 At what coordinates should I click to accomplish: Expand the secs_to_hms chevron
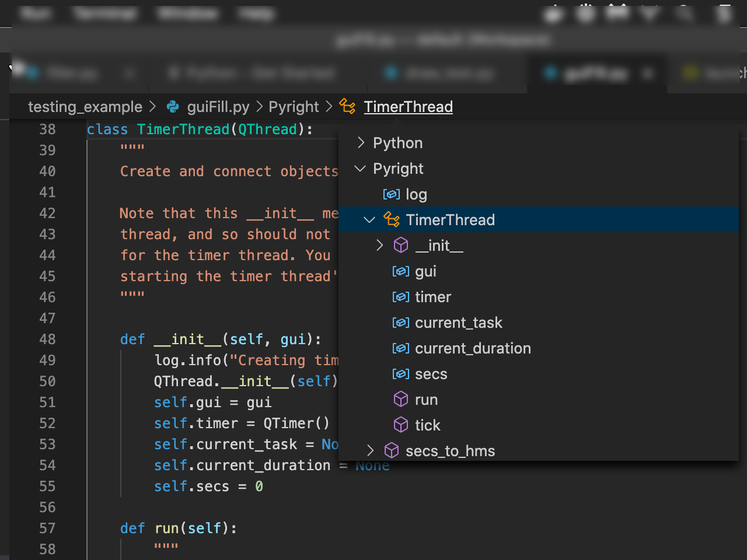click(x=370, y=451)
